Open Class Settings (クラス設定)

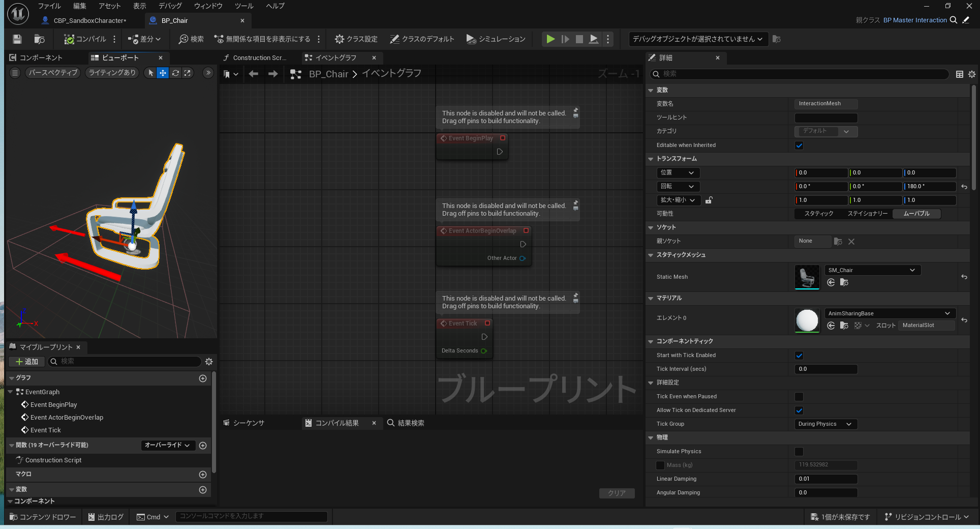(356, 39)
